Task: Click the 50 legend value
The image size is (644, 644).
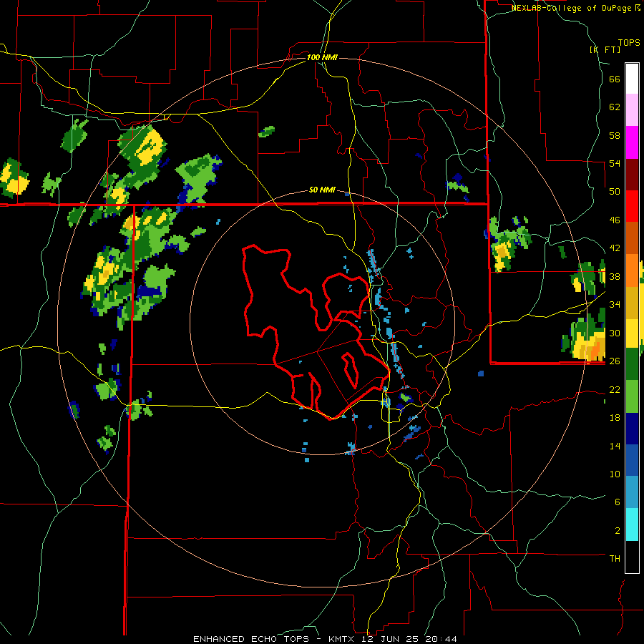Action: (x=615, y=192)
